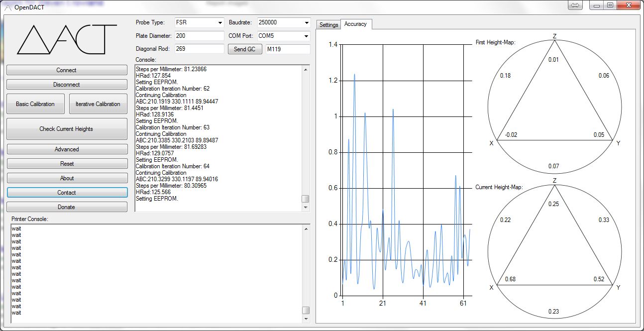Click Check Current Heights button
Image resolution: width=644 pixels, height=331 pixels.
coord(67,129)
